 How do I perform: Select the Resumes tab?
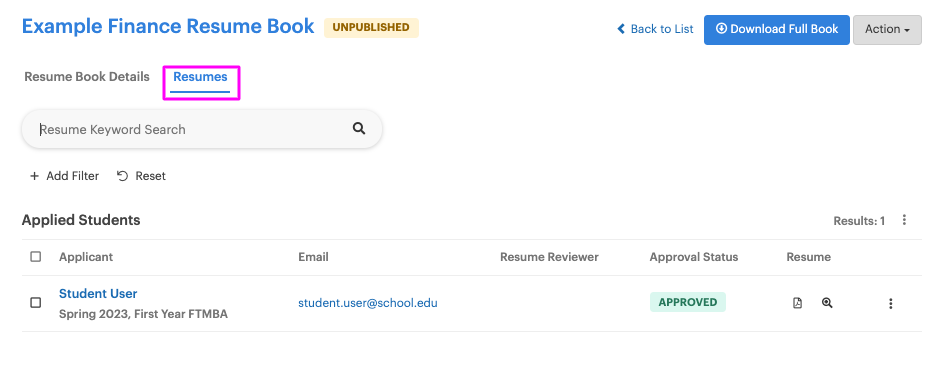[200, 77]
